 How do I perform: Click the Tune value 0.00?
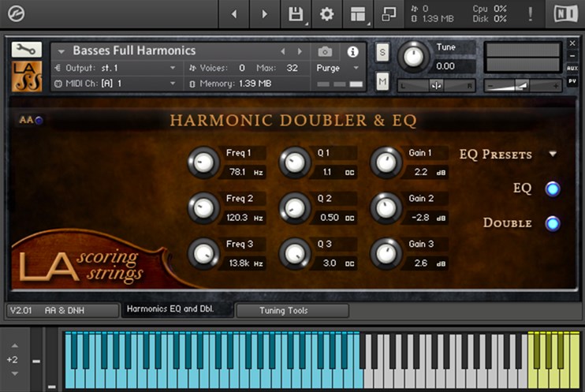coord(445,66)
